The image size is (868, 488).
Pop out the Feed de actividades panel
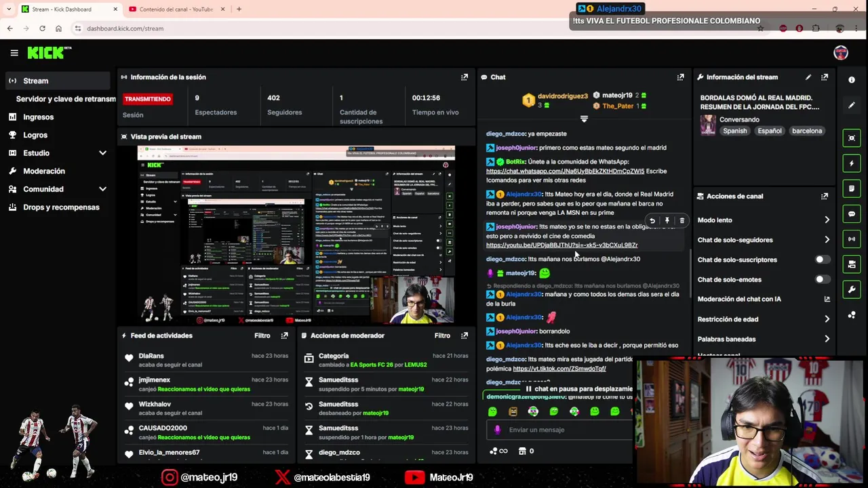284,335
